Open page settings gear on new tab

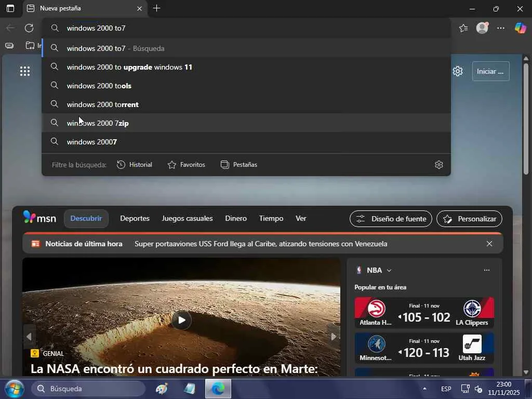pyautogui.click(x=458, y=71)
